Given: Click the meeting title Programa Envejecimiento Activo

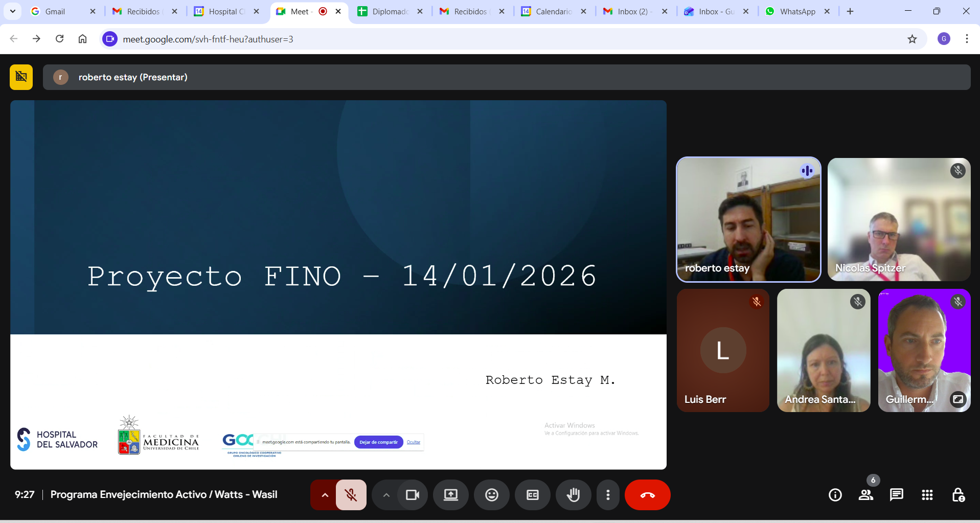Looking at the screenshot, I should pos(164,494).
